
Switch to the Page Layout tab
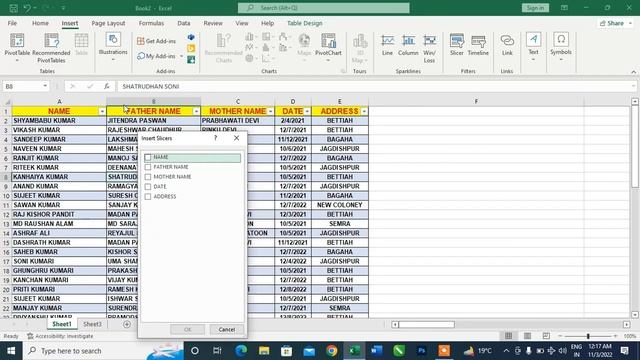coord(108,23)
